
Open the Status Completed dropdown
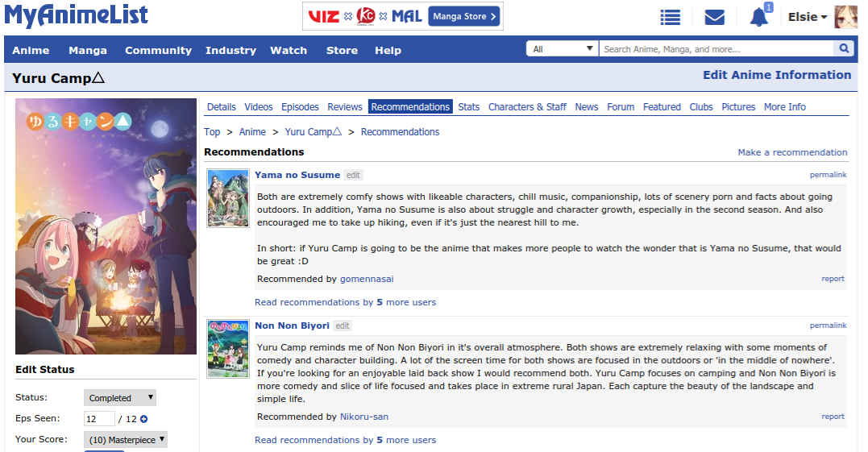click(119, 398)
